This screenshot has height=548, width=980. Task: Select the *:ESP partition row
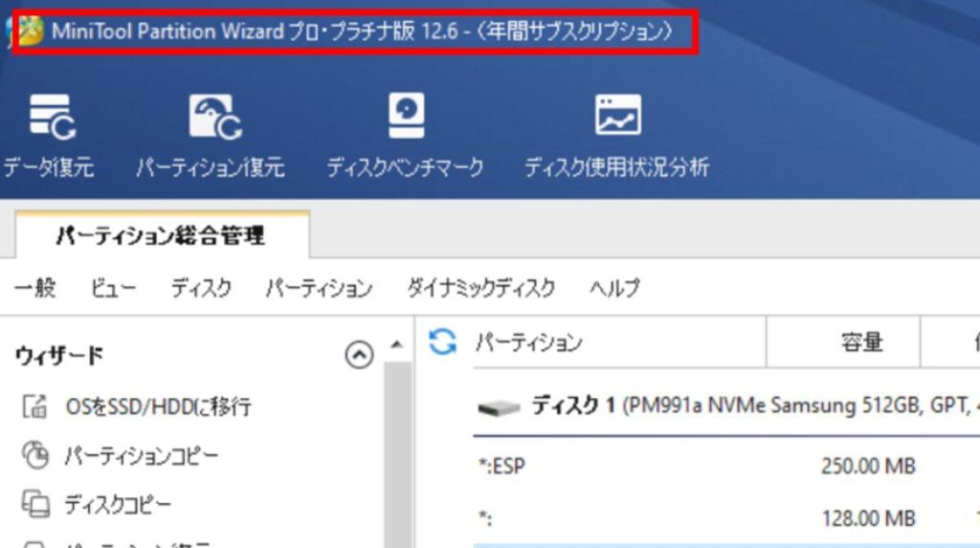[726, 466]
